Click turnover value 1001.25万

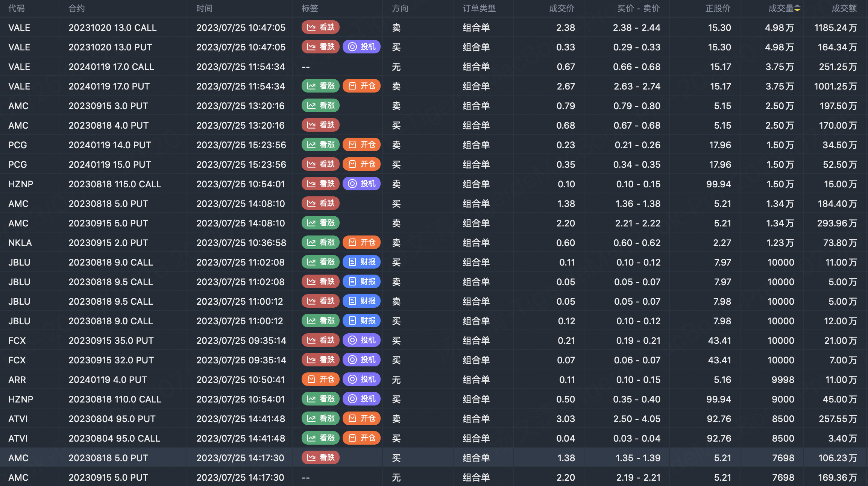[836, 86]
